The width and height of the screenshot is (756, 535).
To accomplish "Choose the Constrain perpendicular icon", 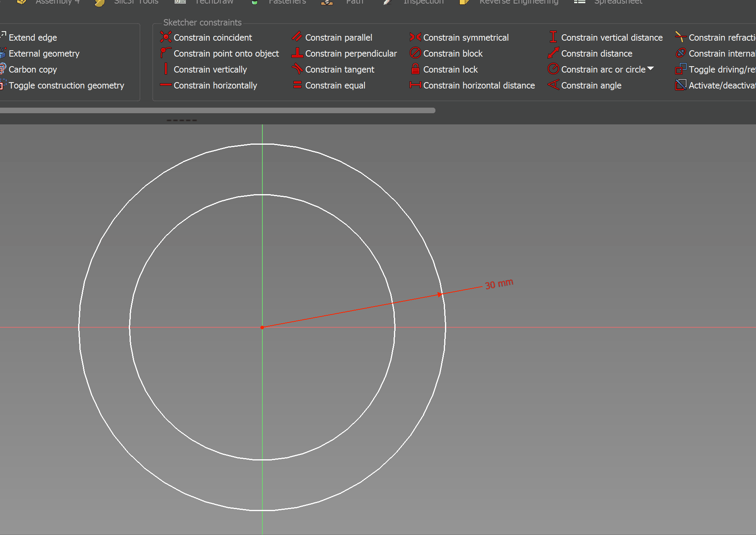I will coord(297,53).
